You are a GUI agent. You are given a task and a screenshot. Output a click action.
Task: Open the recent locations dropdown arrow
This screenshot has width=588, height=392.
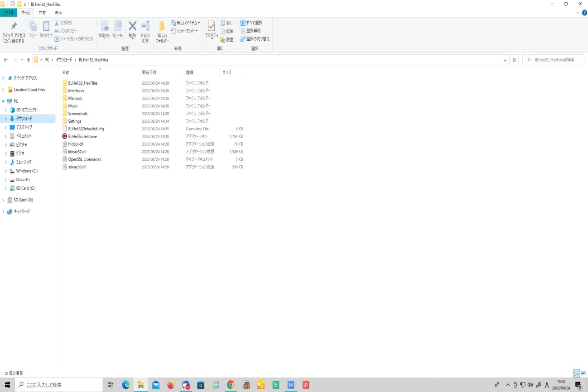22,60
